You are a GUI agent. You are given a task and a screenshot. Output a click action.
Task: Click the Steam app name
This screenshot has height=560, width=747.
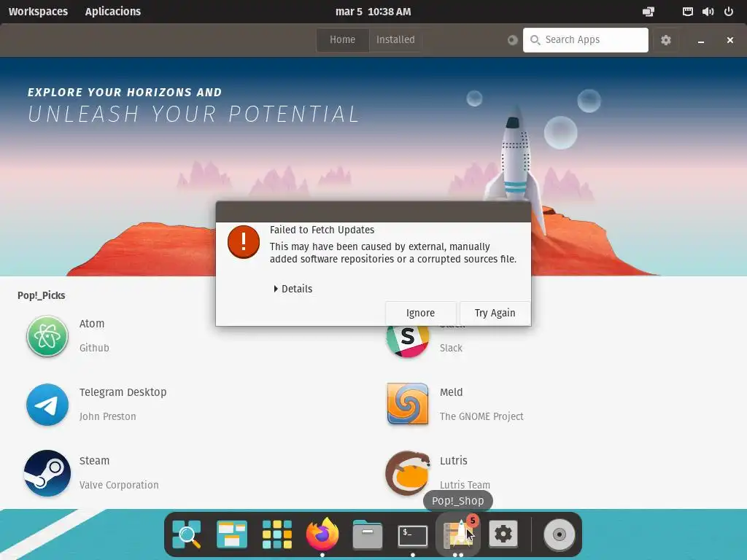pyautogui.click(x=94, y=461)
